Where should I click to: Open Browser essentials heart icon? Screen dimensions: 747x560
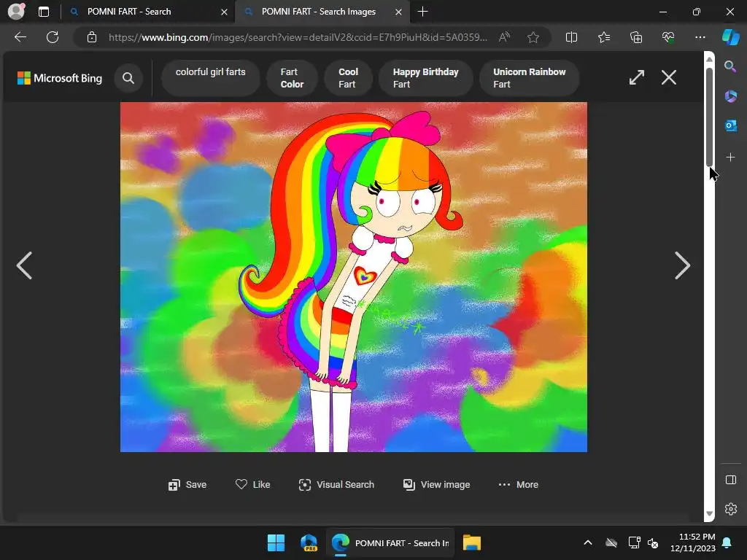coord(668,37)
